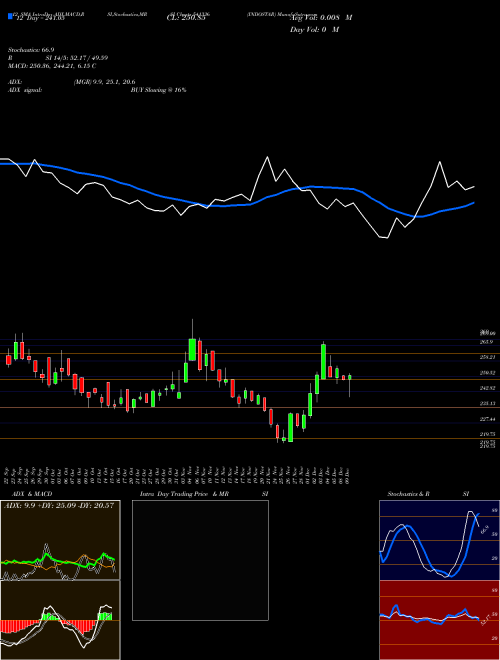
Task: Click the 'Intra Day Trading Price & MR' title
Action: coord(184,494)
